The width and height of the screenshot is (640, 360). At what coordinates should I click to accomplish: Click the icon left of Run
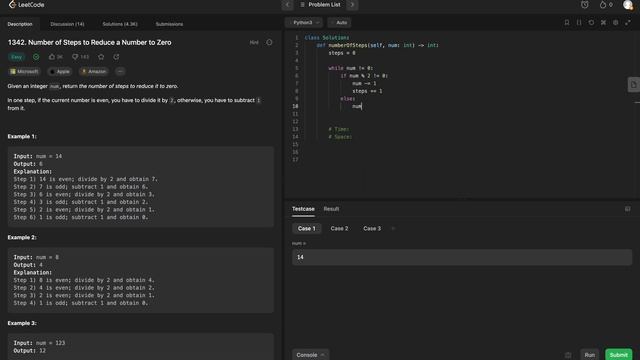pos(568,355)
